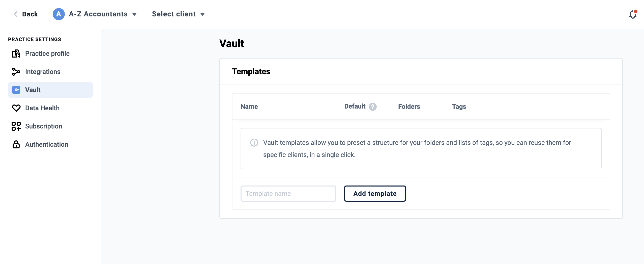Click the Integrations nodes icon
Screen dimensions: 644x264
coord(16,72)
